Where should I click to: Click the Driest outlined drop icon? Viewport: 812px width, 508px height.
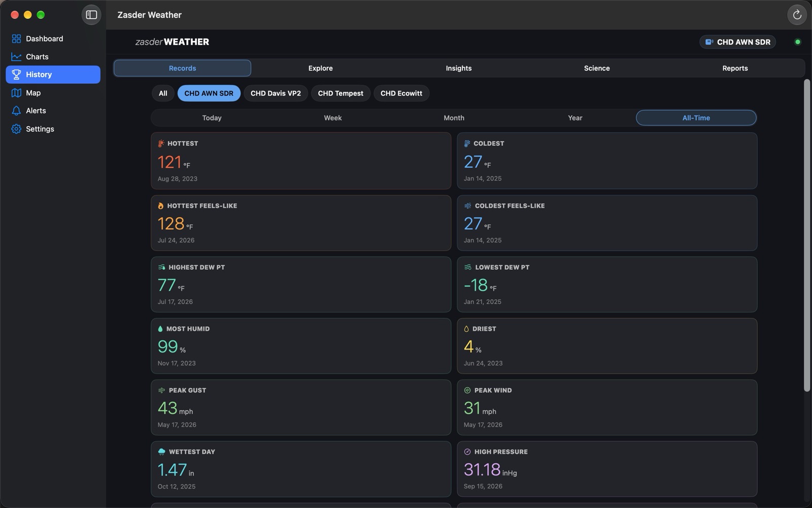point(466,329)
